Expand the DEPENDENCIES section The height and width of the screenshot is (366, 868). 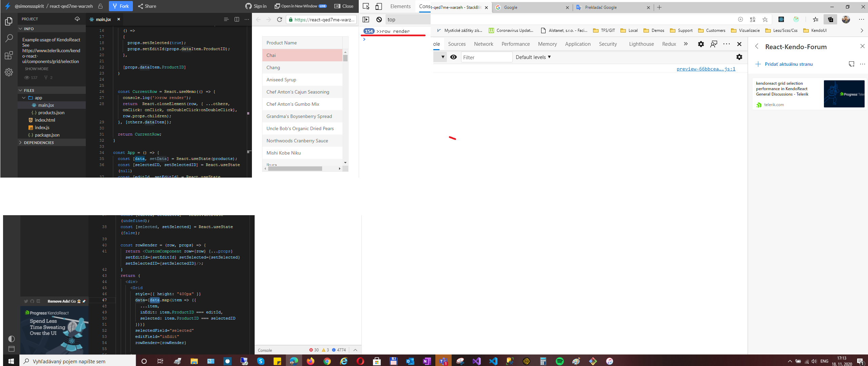39,143
